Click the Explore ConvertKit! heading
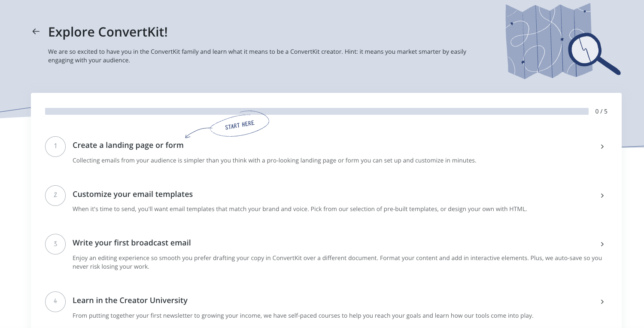This screenshot has height=328, width=644. [x=108, y=32]
